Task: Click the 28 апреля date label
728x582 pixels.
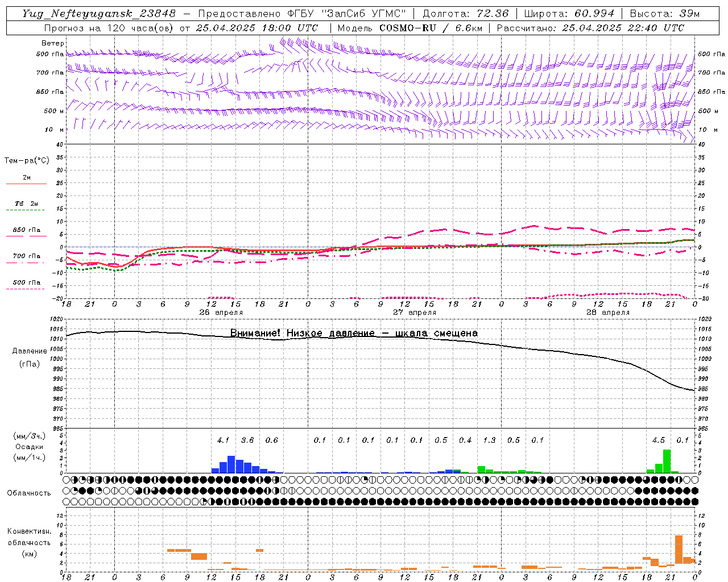Action: pyautogui.click(x=608, y=313)
